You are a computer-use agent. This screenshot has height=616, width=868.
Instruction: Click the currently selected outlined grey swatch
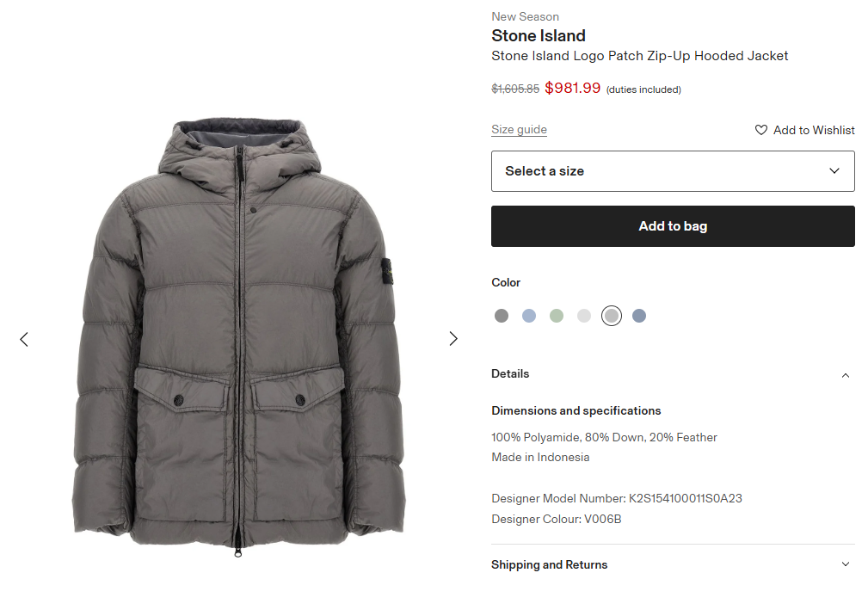tap(612, 316)
